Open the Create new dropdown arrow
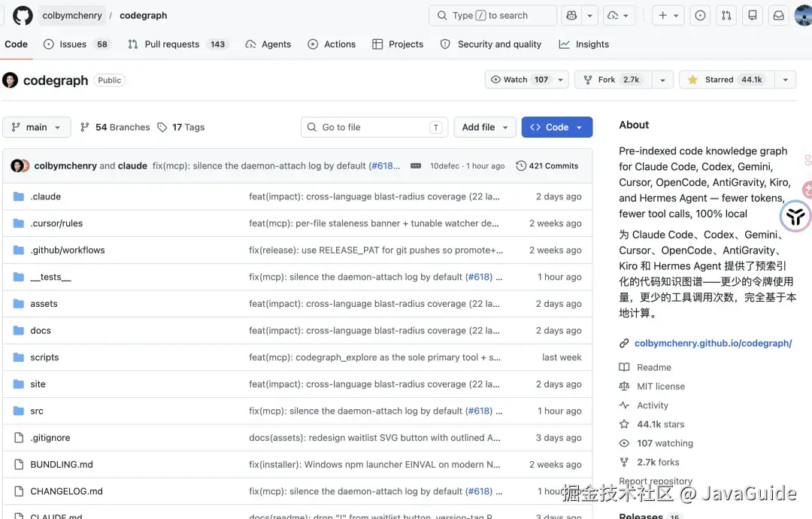This screenshot has width=812, height=519. pos(676,16)
